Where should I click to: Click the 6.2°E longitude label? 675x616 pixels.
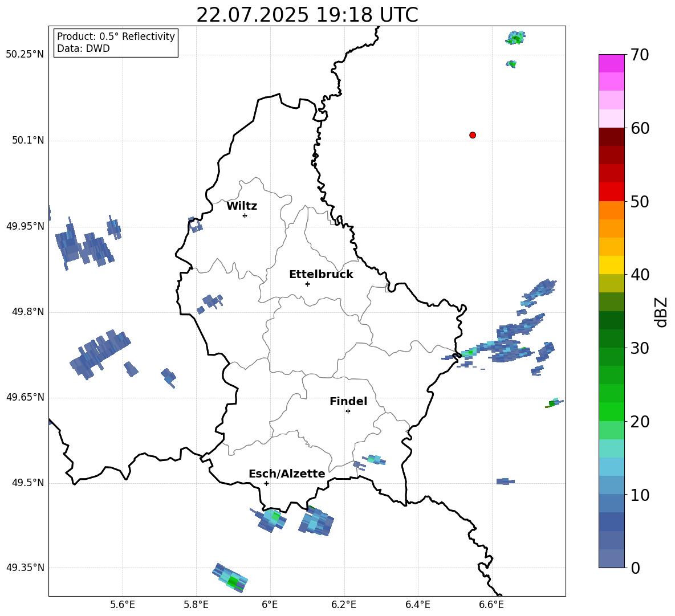(x=344, y=605)
